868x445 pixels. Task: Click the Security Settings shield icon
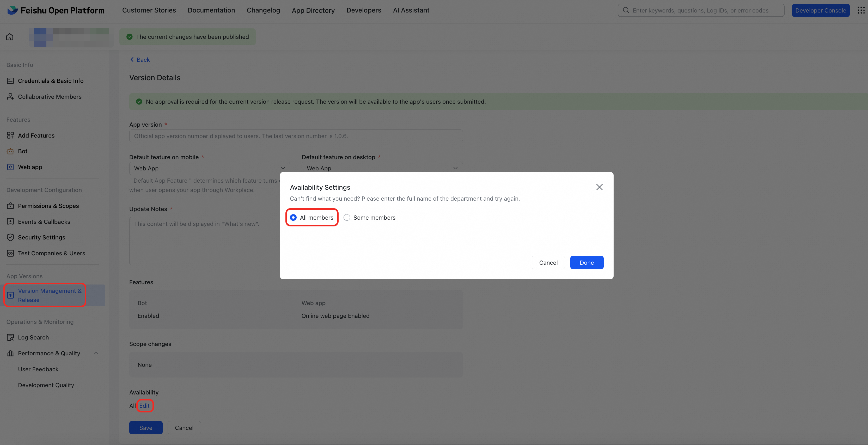click(10, 238)
